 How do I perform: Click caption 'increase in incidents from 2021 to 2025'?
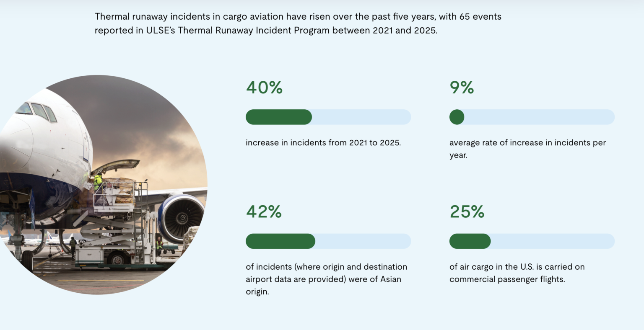click(x=323, y=143)
